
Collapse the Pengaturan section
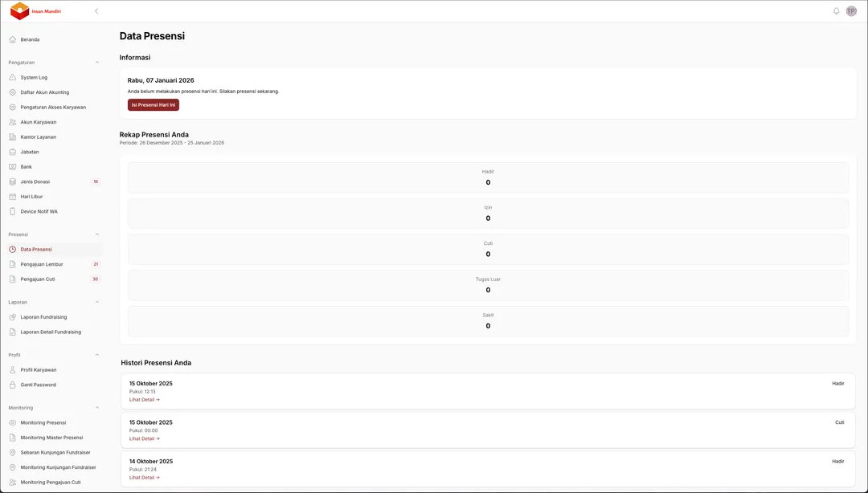tap(97, 62)
